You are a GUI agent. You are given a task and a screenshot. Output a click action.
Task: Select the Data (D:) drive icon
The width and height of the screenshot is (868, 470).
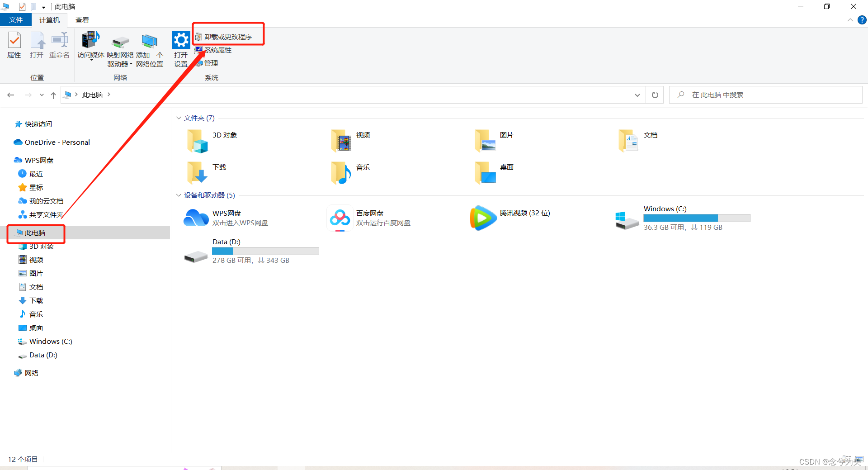(x=196, y=256)
